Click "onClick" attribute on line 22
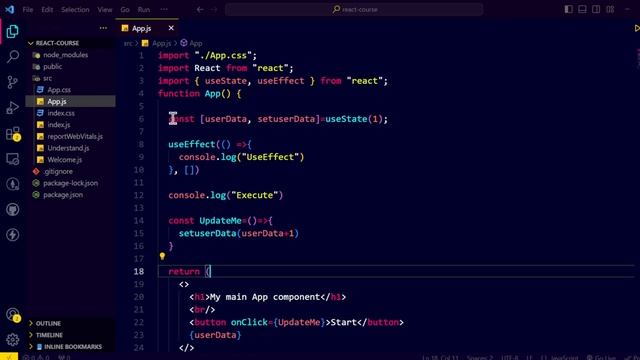The height and width of the screenshot is (360, 640). tap(249, 322)
